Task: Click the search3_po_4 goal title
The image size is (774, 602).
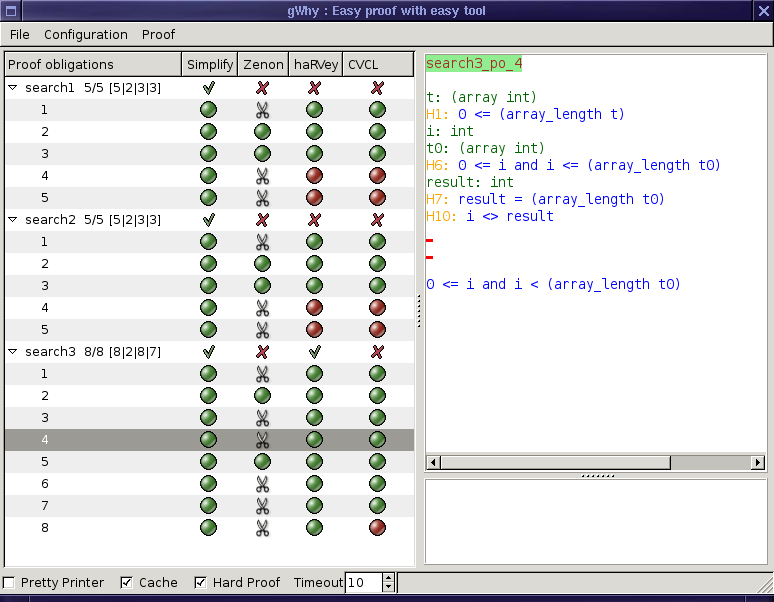Action: pyautogui.click(x=474, y=64)
